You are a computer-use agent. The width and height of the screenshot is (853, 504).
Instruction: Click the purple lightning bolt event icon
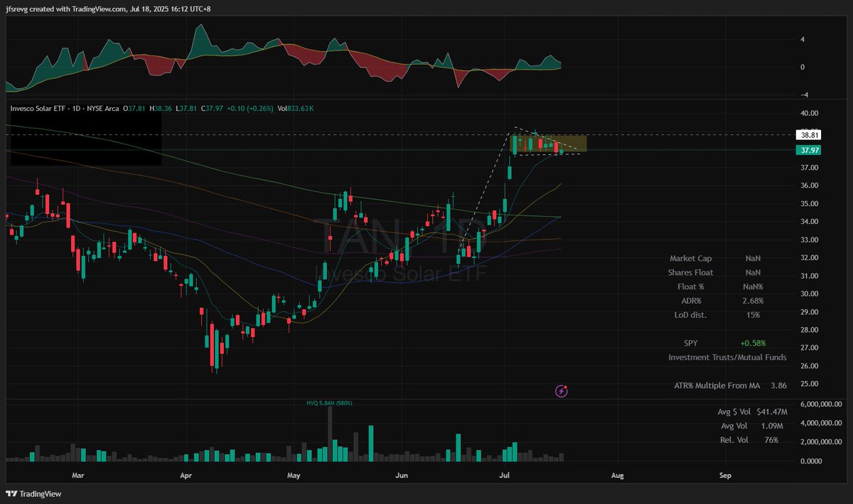pyautogui.click(x=563, y=391)
